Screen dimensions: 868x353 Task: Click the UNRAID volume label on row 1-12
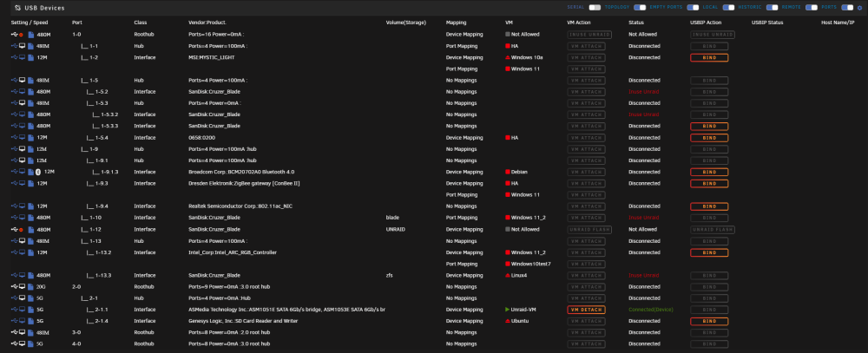click(397, 229)
